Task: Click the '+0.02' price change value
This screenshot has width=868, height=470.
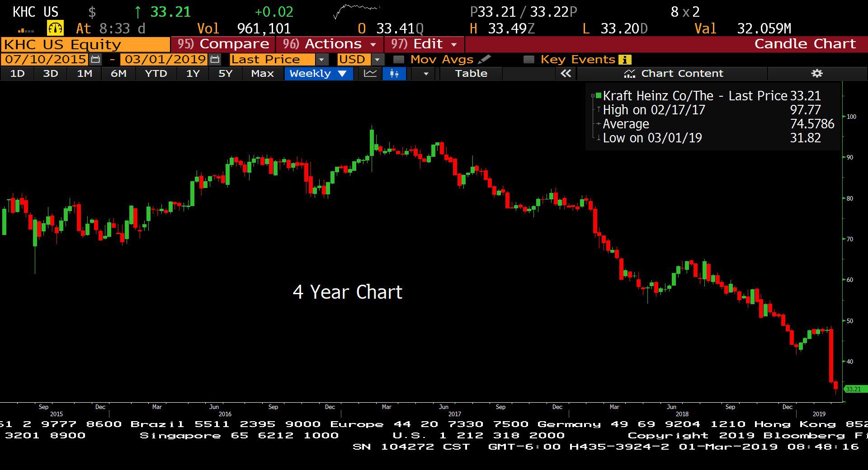Action: [274, 12]
